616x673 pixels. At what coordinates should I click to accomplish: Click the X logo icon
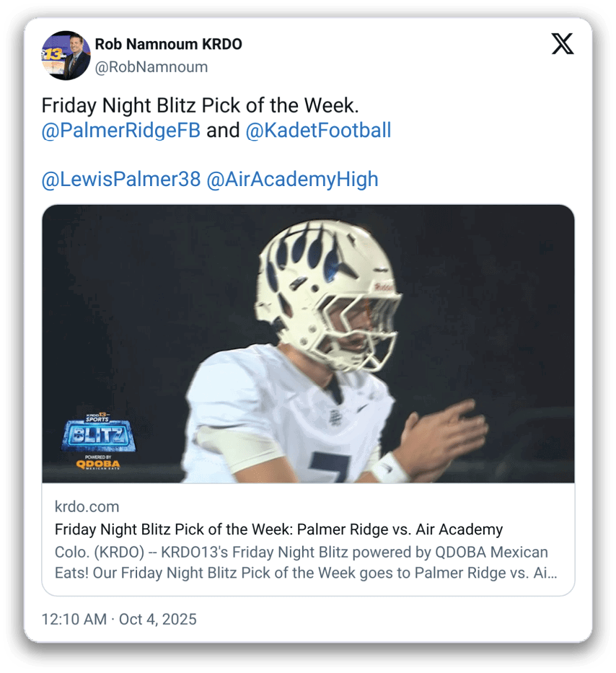pyautogui.click(x=563, y=44)
